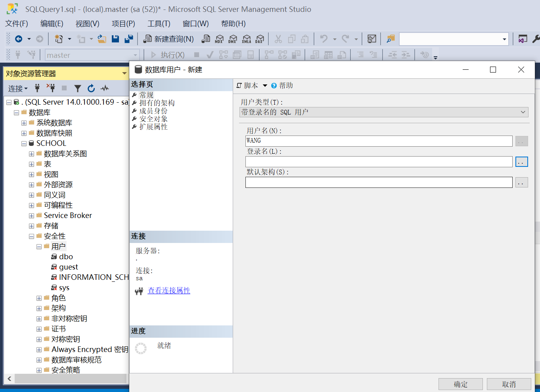Click the browse button beside default schema field
The height and width of the screenshot is (392, 540).
(521, 182)
